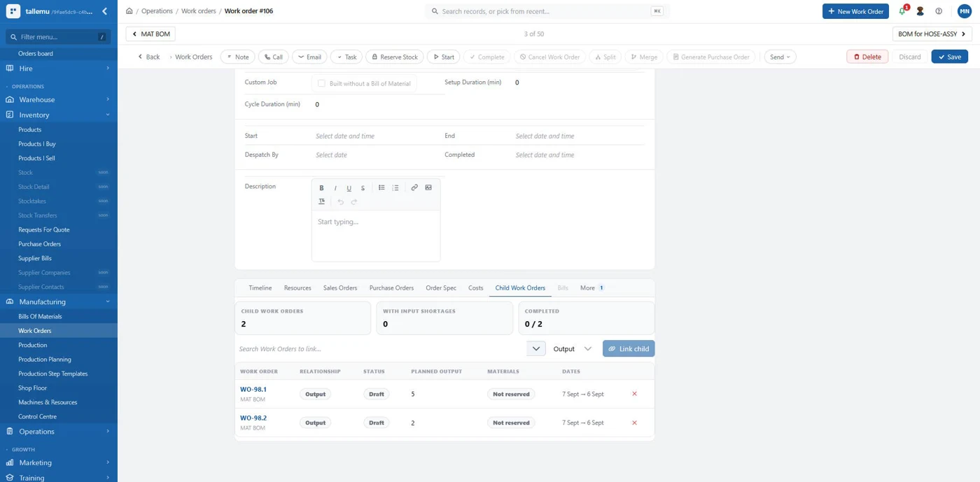Check Built without a Bill of Material
The height and width of the screenshot is (482, 980).
click(x=322, y=83)
